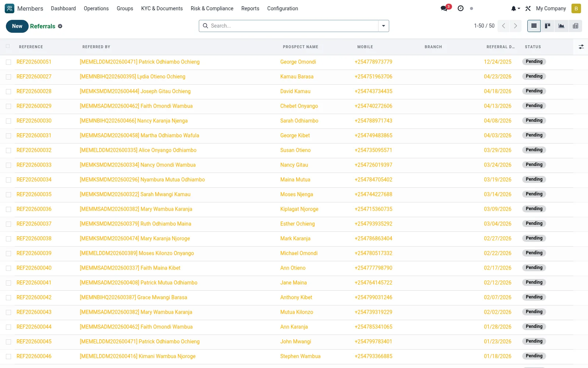Click the search magnifier icon
The width and height of the screenshot is (588, 368).
tap(205, 26)
